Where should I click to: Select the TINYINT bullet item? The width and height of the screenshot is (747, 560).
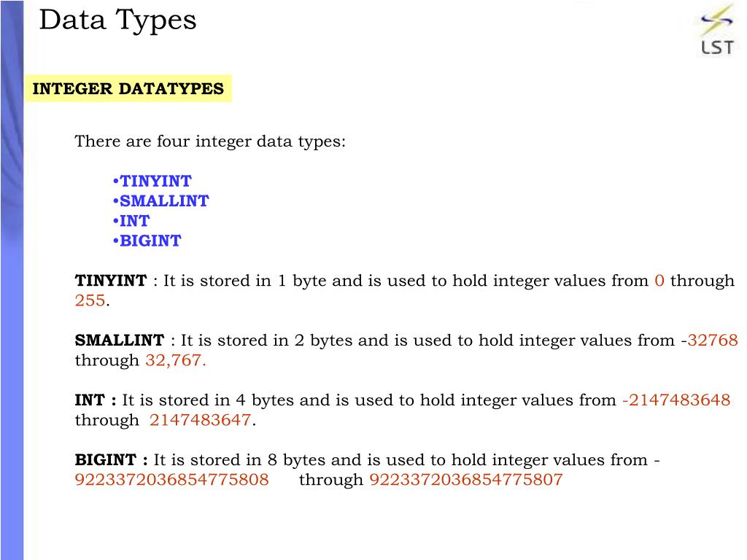(x=152, y=181)
